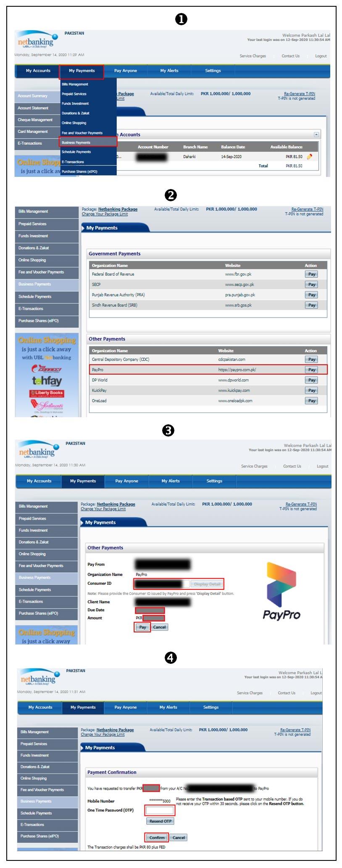Click the https://paypro.com.pk/ website text

pyautogui.click(x=237, y=370)
